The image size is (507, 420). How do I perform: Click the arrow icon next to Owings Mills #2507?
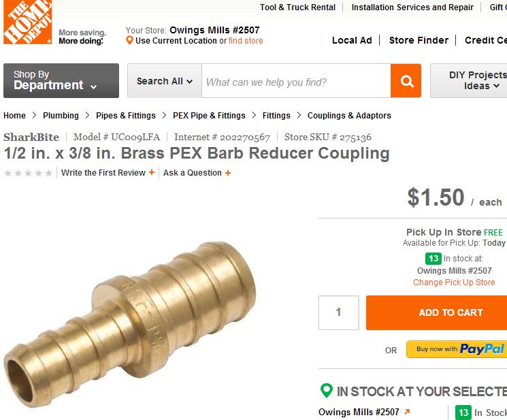click(x=407, y=412)
